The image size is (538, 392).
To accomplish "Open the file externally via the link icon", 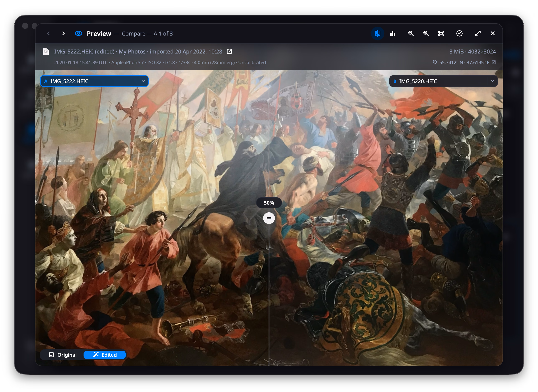I will 229,51.
